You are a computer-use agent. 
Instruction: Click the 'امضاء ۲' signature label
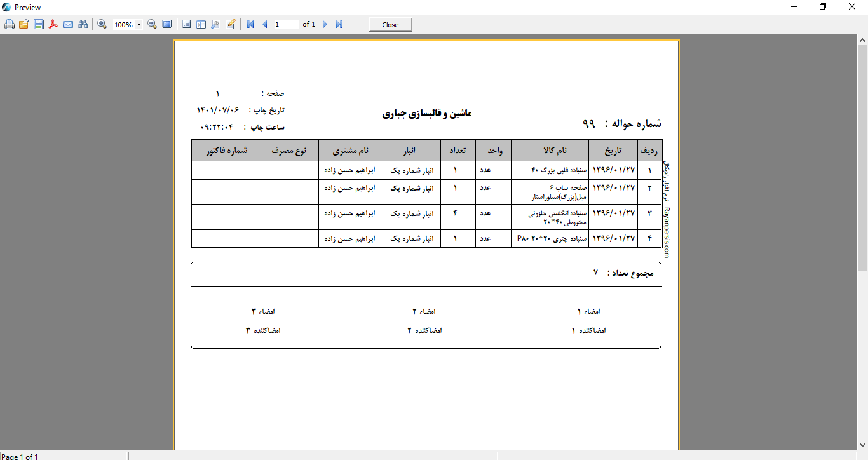point(424,311)
